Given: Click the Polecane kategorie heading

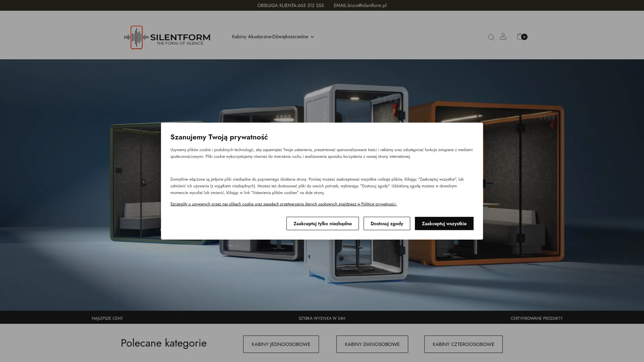Looking at the screenshot, I should (163, 343).
